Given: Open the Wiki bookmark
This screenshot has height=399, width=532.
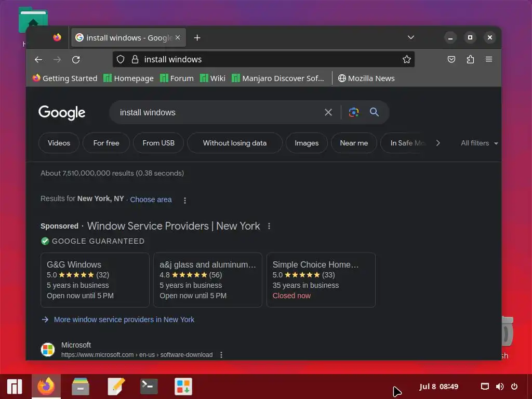Looking at the screenshot, I should pyautogui.click(x=212, y=78).
